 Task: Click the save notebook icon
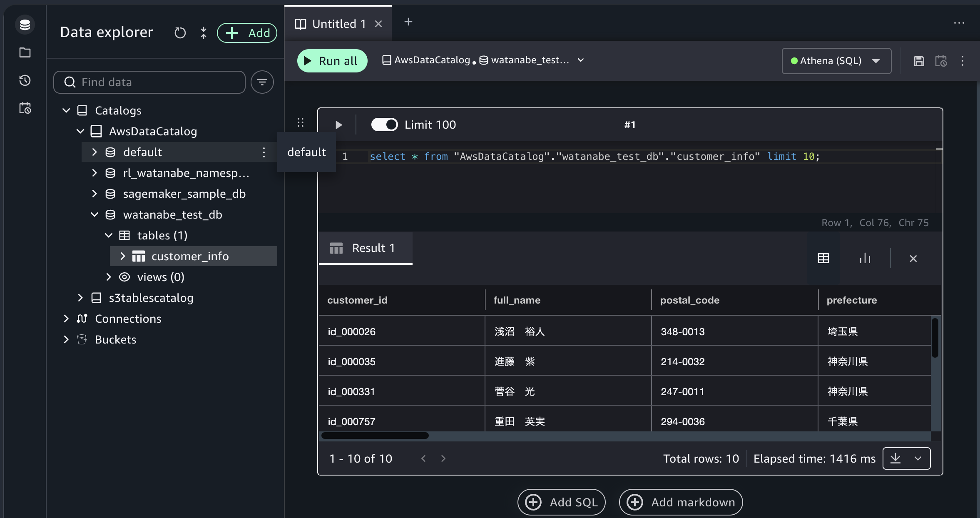[x=919, y=61]
